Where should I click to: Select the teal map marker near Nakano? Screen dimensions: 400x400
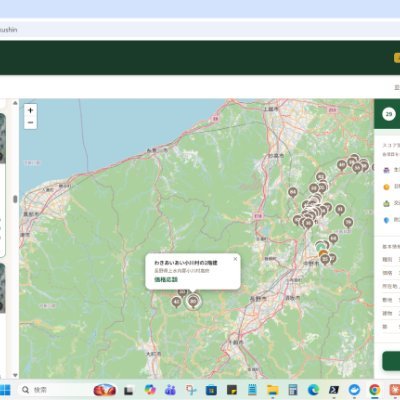321,246
